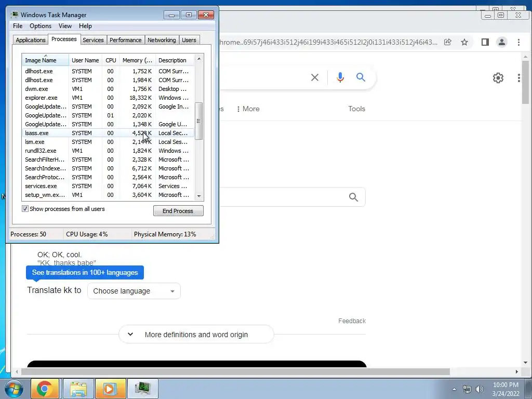Click the clock and date in taskbar
Screen dimensions: 532x399
coord(506,389)
